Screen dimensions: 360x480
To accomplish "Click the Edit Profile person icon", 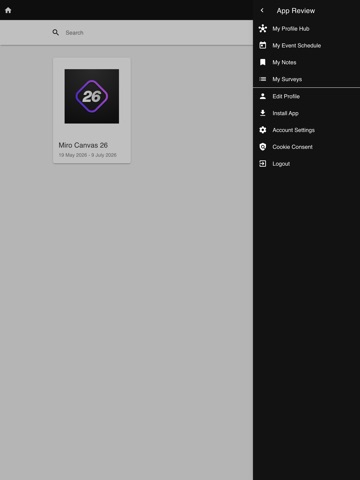I will point(263,96).
